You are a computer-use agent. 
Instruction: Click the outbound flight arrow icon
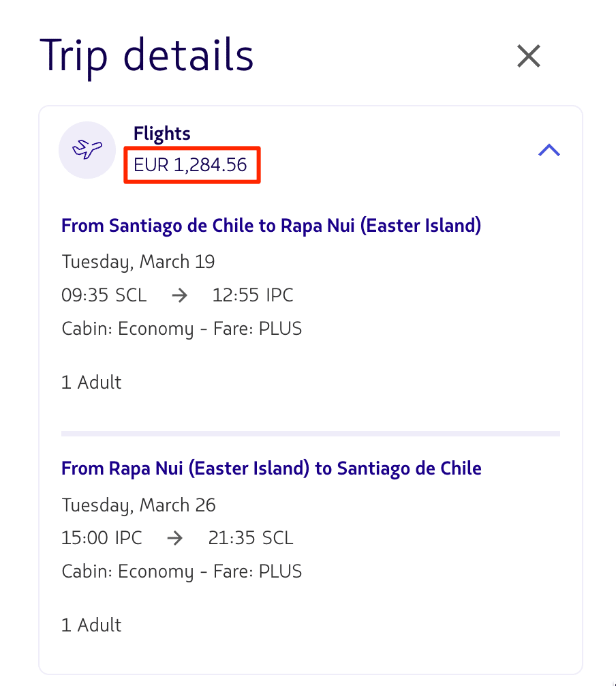(x=179, y=296)
